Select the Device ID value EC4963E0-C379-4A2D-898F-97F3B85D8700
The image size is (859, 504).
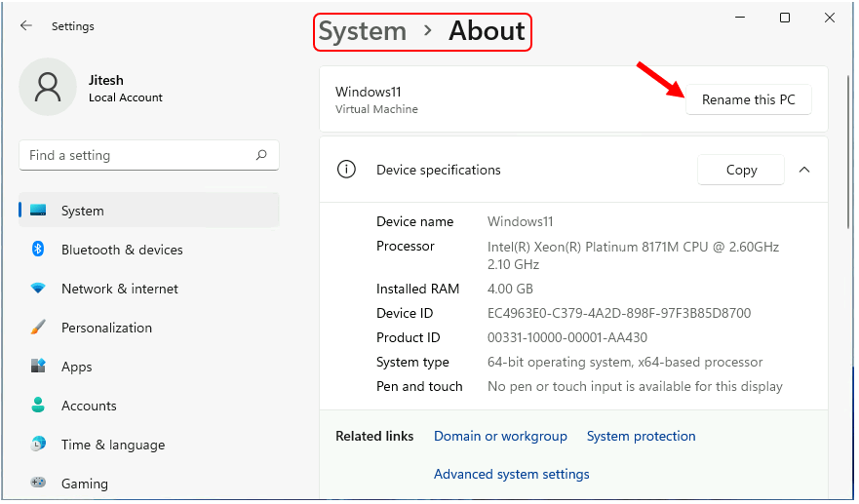pos(619,313)
